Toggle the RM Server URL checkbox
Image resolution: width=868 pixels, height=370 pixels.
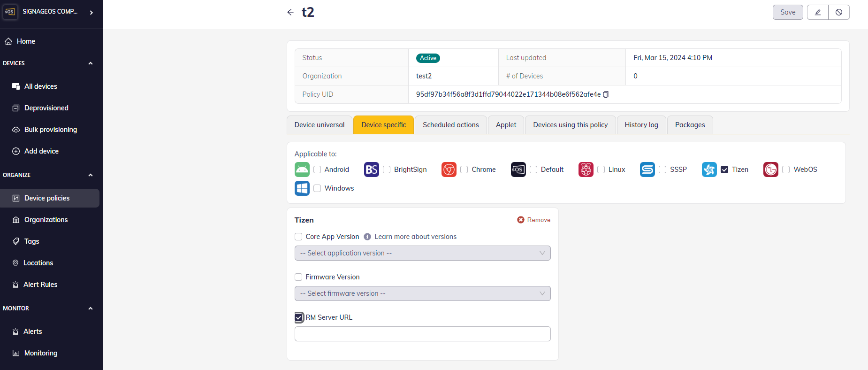[299, 317]
